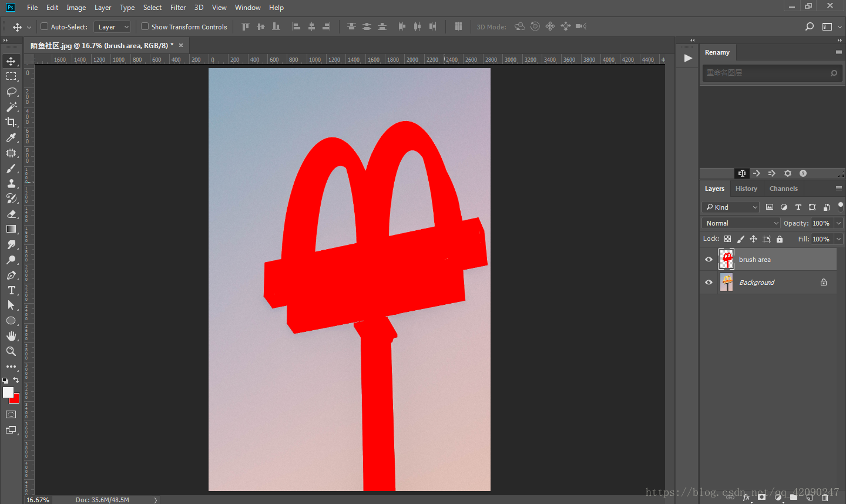Toggle layer filtering switch
The width and height of the screenshot is (846, 504).
pos(840,206)
